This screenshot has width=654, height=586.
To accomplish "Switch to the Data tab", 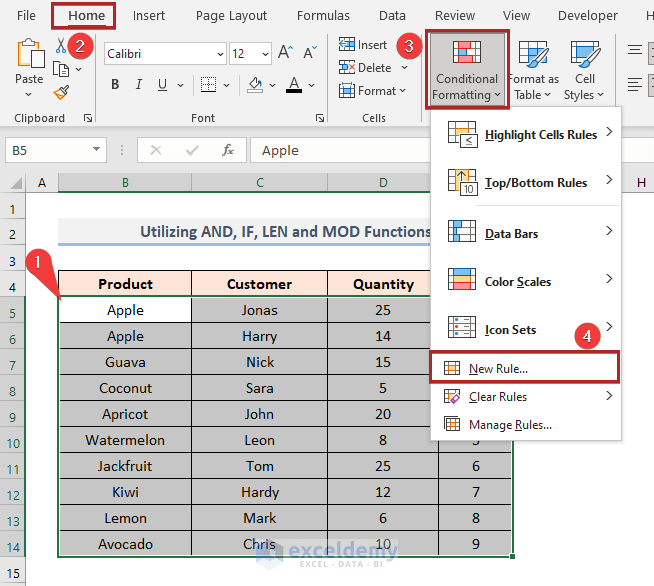I will pyautogui.click(x=392, y=15).
